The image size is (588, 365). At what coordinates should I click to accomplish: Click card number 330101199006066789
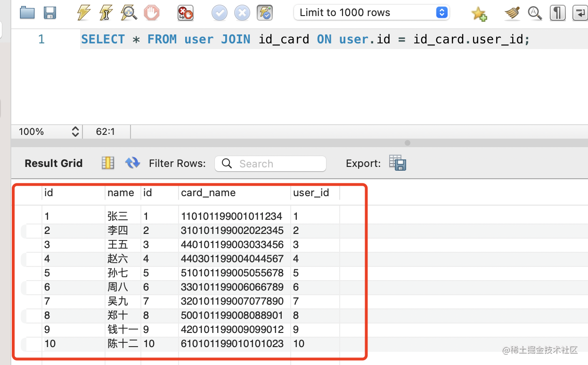pos(232,287)
